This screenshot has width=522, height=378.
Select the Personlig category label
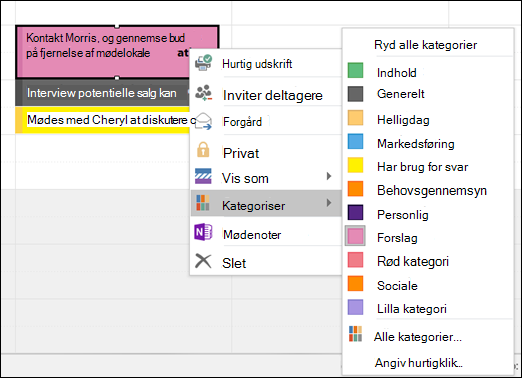click(x=403, y=215)
